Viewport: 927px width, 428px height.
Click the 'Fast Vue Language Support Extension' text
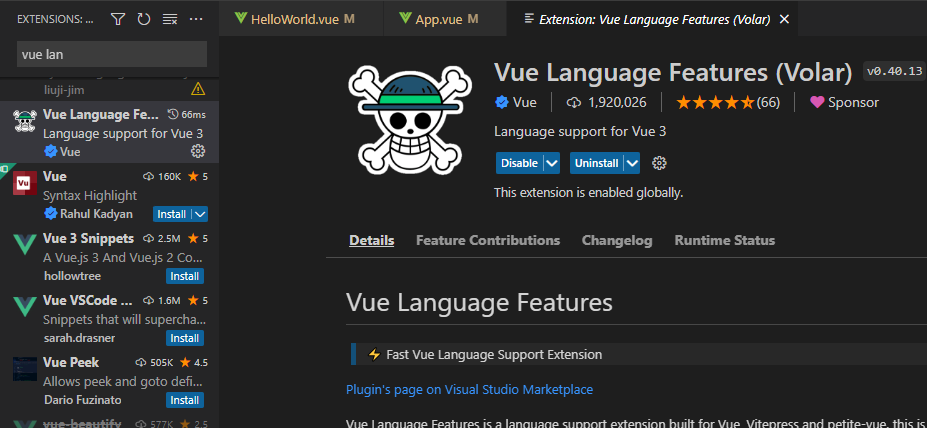pos(494,355)
